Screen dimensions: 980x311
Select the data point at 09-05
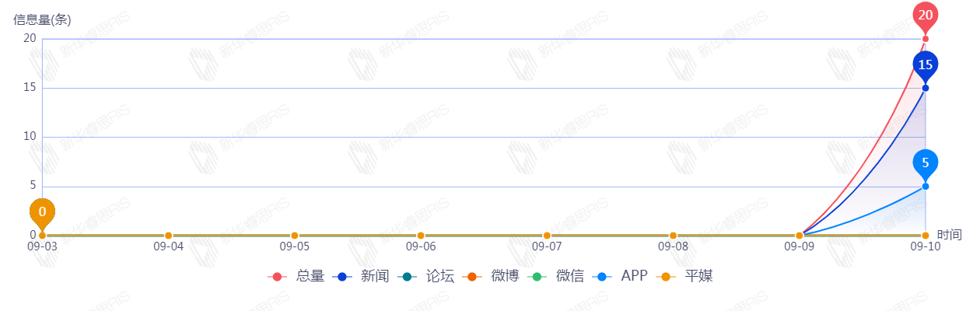(x=295, y=236)
